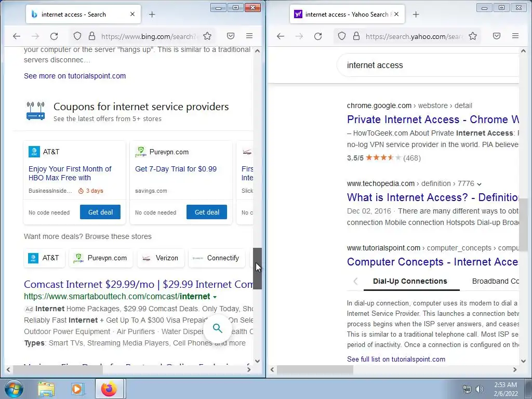Open tracking protection shield in Bing window
The image size is (532, 399).
[x=77, y=36]
